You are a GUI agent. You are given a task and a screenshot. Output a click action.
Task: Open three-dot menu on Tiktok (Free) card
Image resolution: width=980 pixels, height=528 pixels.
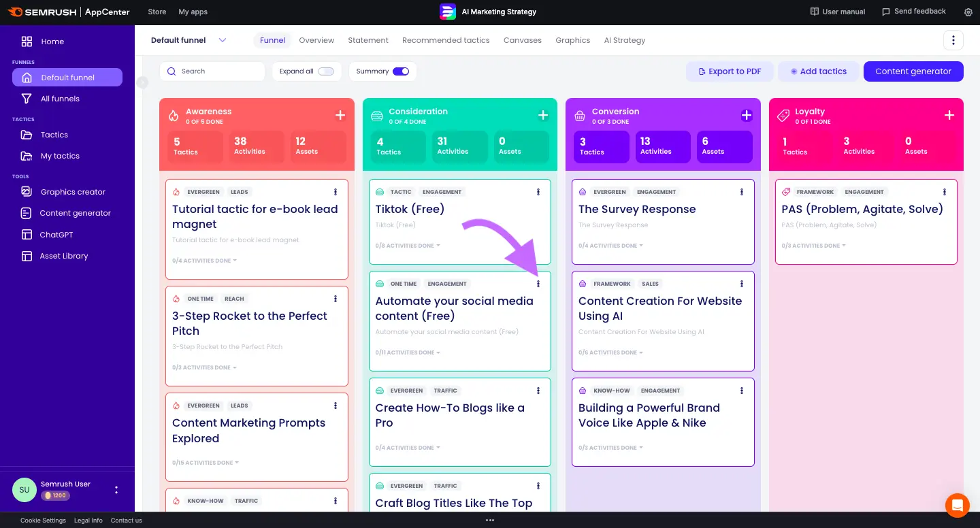[x=538, y=192]
